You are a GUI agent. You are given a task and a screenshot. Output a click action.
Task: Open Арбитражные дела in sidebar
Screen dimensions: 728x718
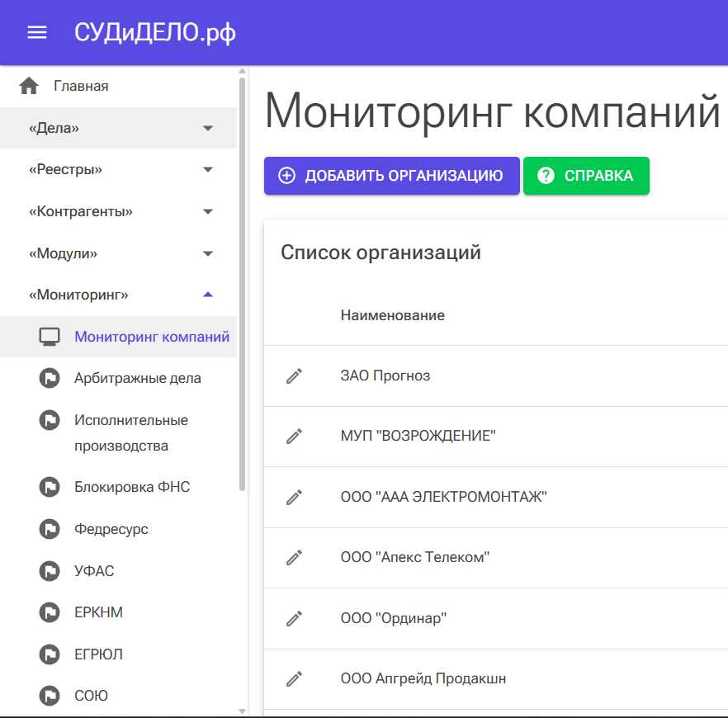point(137,378)
